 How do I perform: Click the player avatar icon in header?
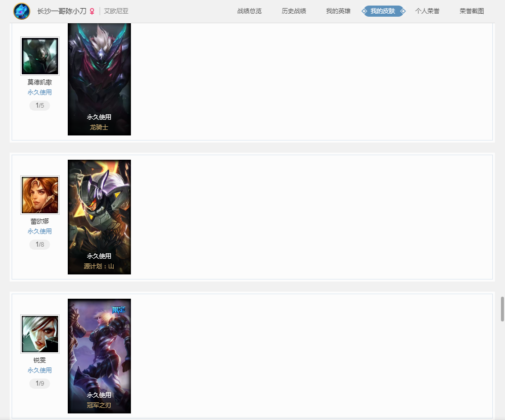pos(22,11)
